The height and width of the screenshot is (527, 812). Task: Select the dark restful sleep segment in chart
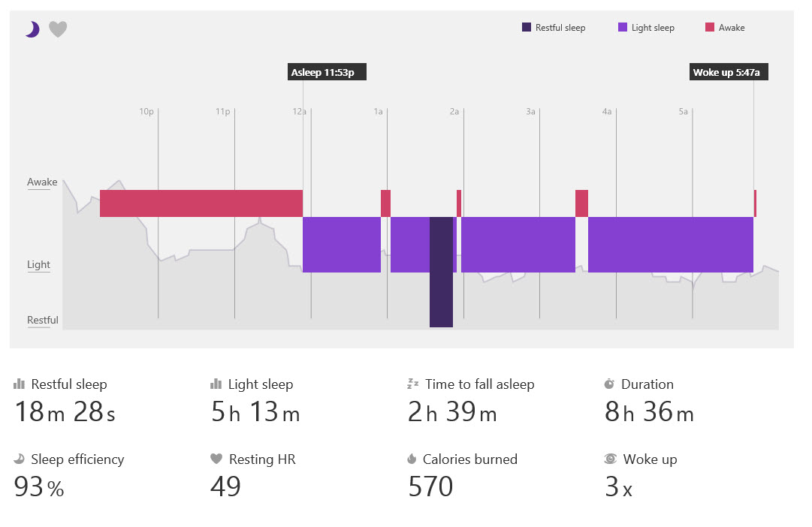click(x=442, y=272)
